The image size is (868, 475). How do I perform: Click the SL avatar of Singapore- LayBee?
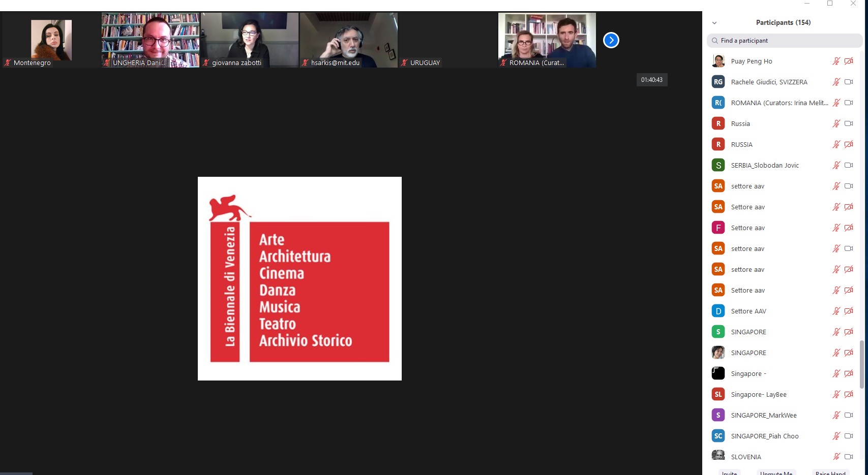click(718, 394)
